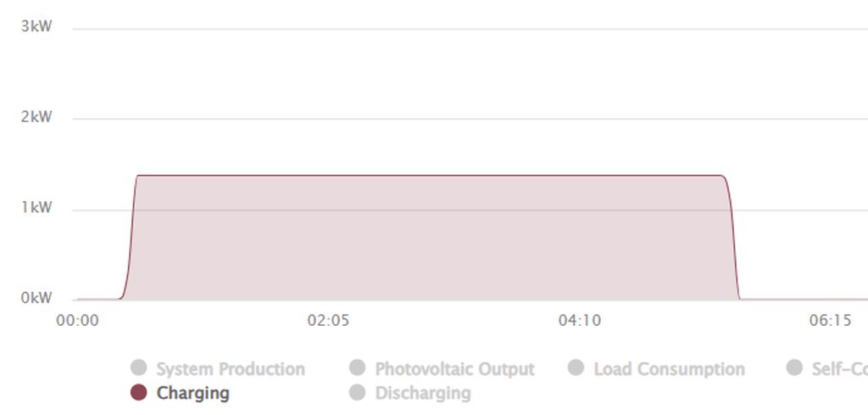Click the 02:05 time axis label
868x415 pixels.
(328, 321)
